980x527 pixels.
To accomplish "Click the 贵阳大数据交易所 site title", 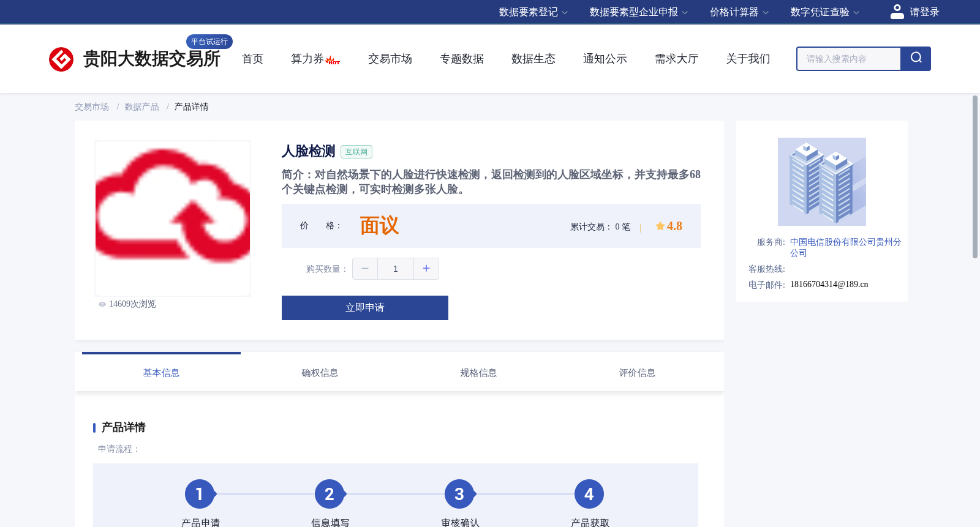I will click(152, 59).
